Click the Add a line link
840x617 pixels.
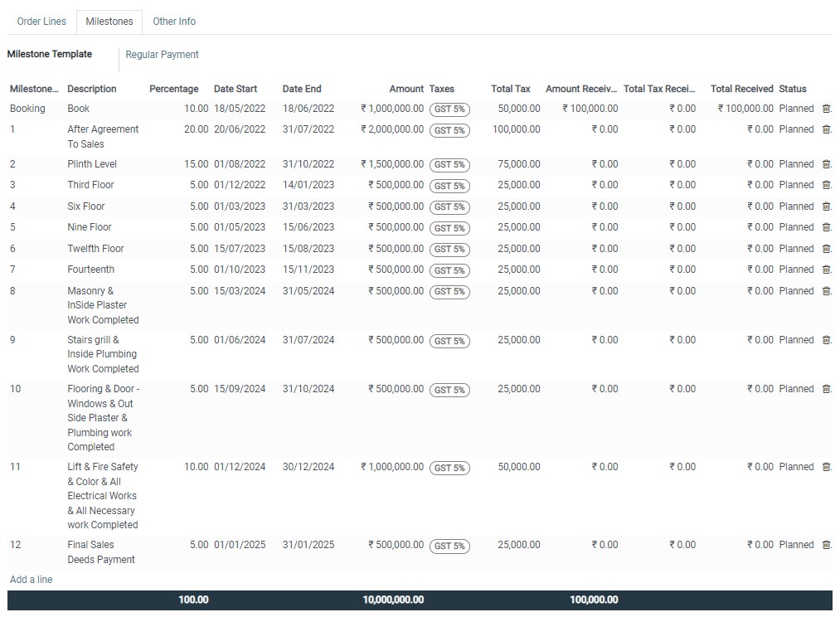coord(31,580)
